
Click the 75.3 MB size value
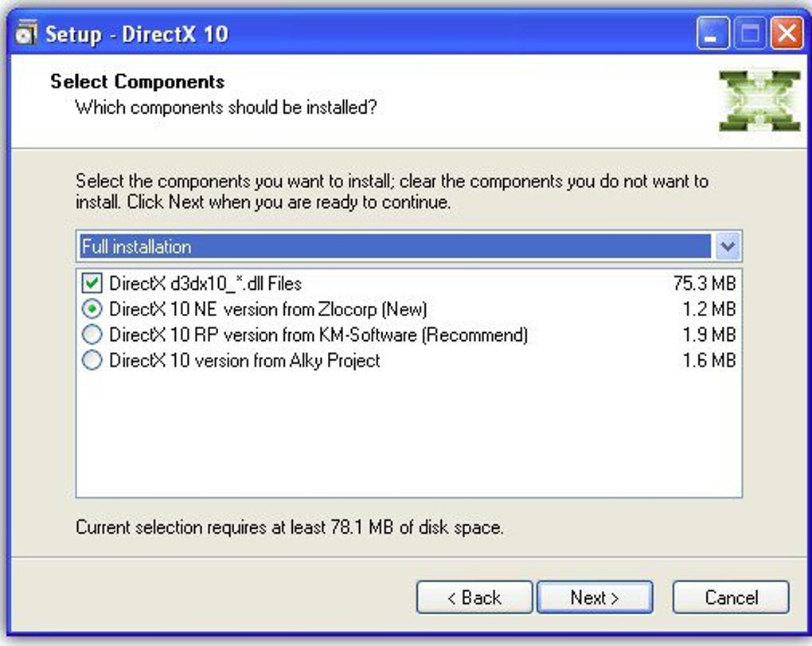coord(704,283)
